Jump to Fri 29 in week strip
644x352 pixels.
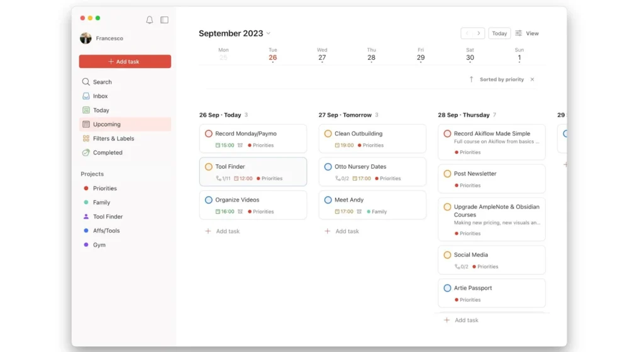tap(421, 55)
